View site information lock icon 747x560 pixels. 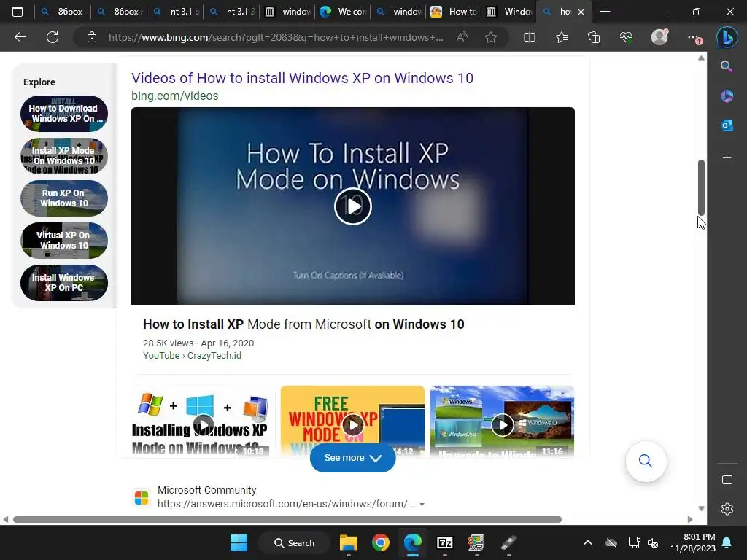tap(92, 37)
